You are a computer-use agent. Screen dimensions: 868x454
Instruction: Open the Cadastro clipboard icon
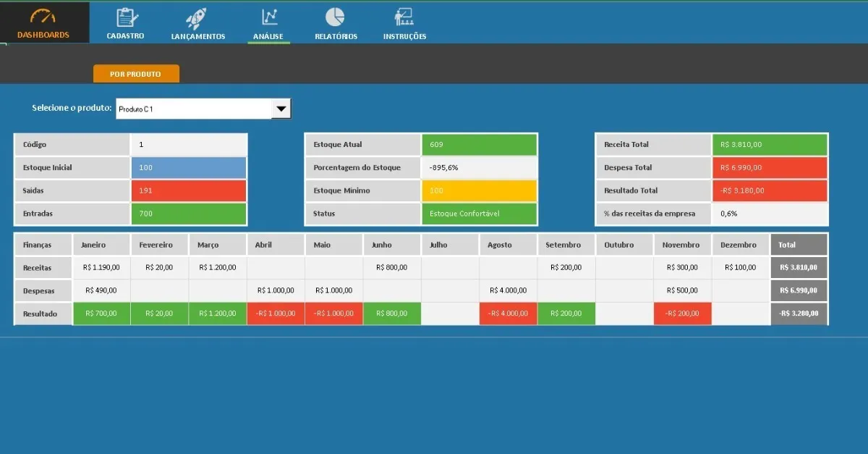click(126, 17)
